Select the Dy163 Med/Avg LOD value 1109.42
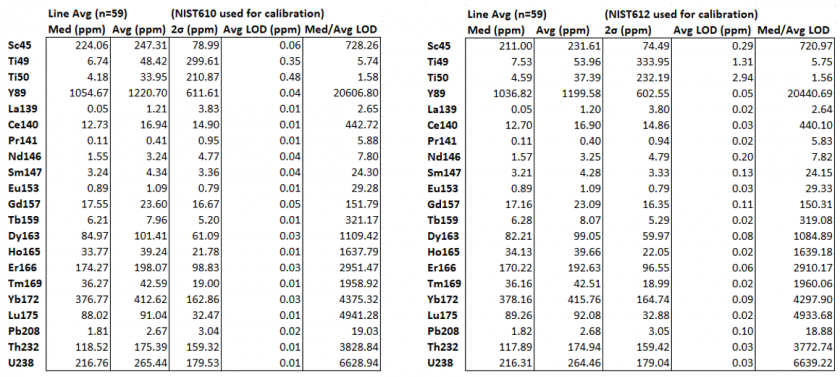840x377 pixels. click(358, 236)
